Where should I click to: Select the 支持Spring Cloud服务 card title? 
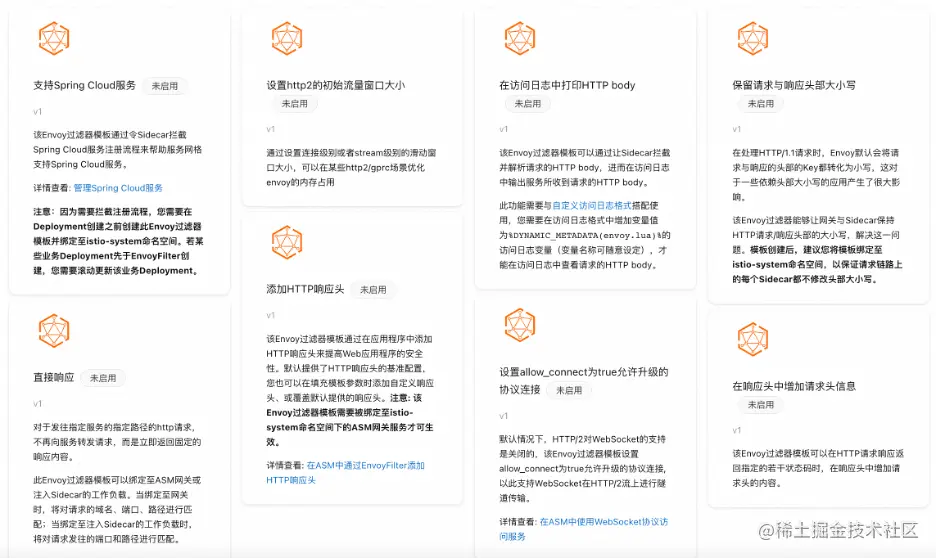click(x=85, y=85)
